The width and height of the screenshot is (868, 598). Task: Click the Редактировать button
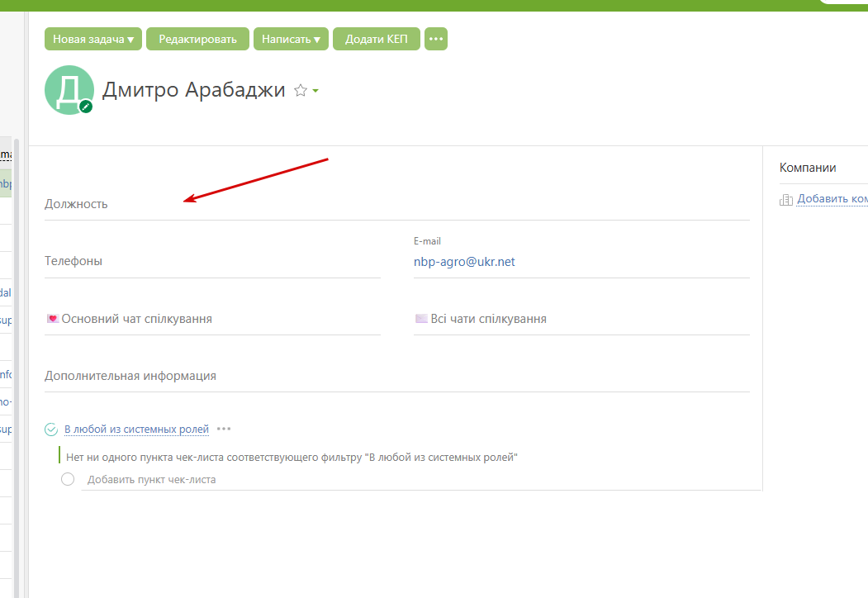tap(197, 39)
